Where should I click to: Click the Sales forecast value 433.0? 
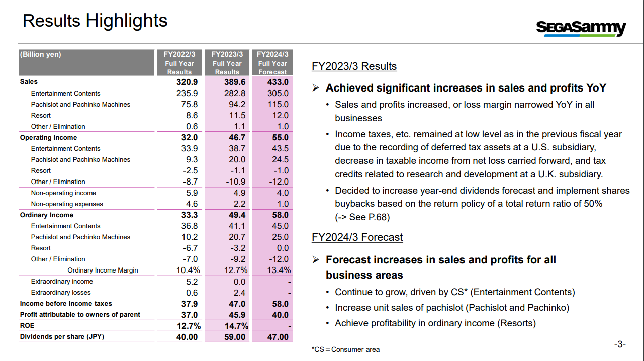tap(278, 82)
